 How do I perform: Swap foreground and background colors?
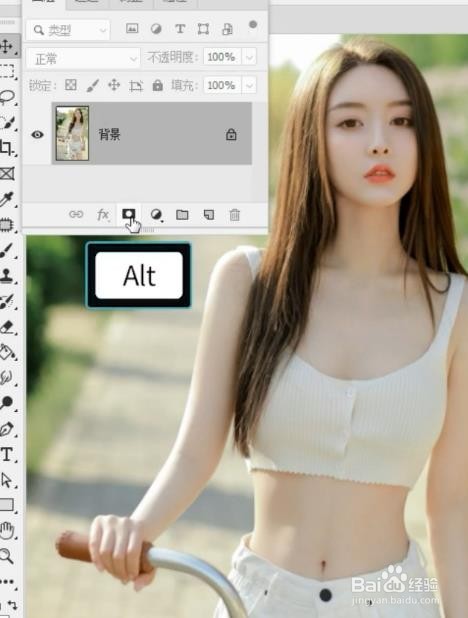(12, 605)
